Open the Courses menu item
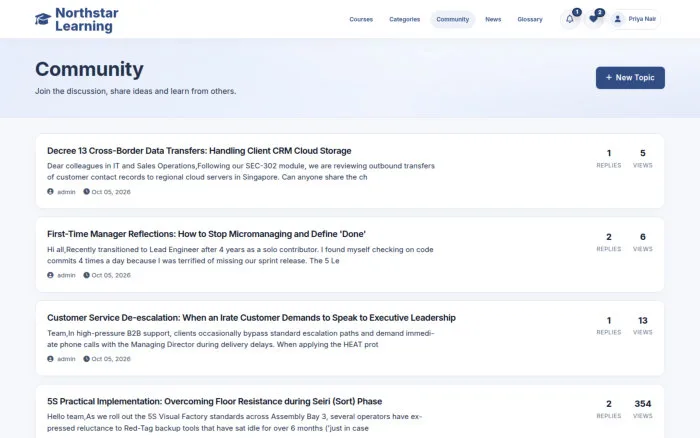 coord(361,19)
